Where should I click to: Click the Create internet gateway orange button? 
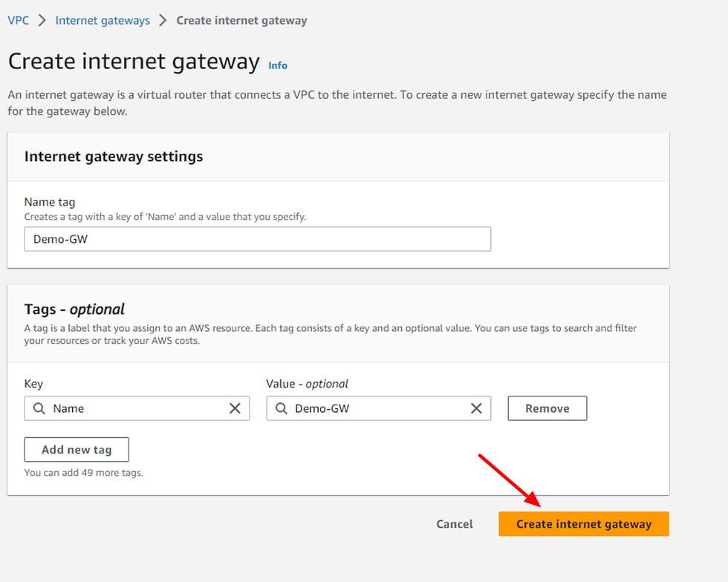[584, 524]
